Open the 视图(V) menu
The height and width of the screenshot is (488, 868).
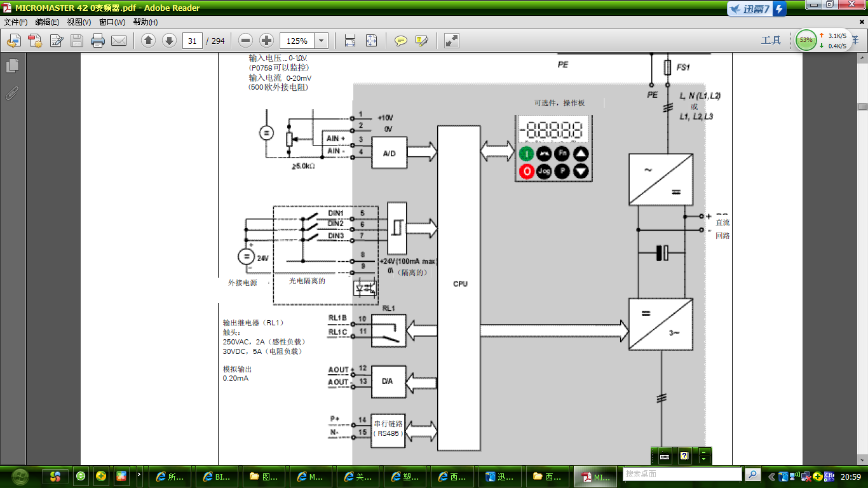pos(79,22)
